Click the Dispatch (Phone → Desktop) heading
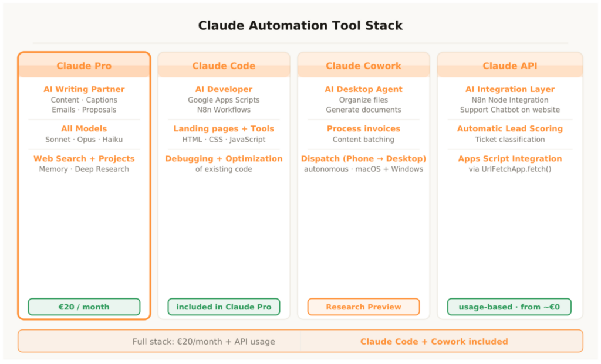The height and width of the screenshot is (364, 601). click(363, 158)
